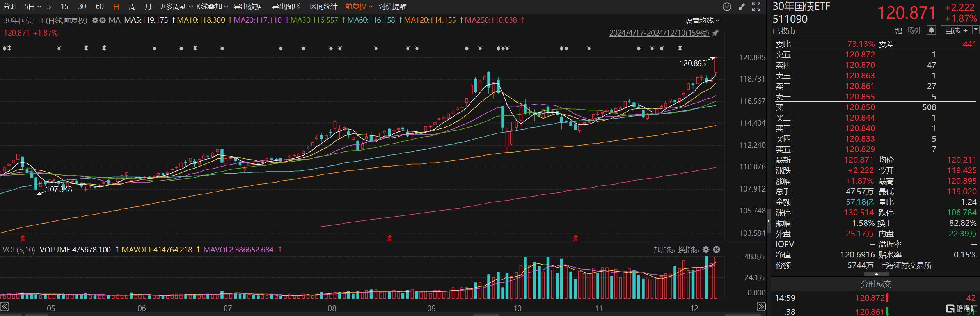Click the price alert bell icon
The image size is (980, 316).
[931, 30]
